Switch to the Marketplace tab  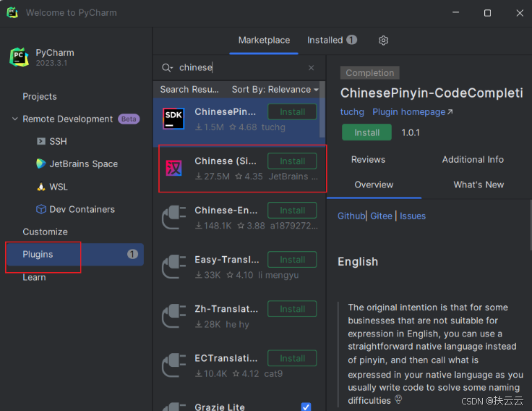click(264, 40)
